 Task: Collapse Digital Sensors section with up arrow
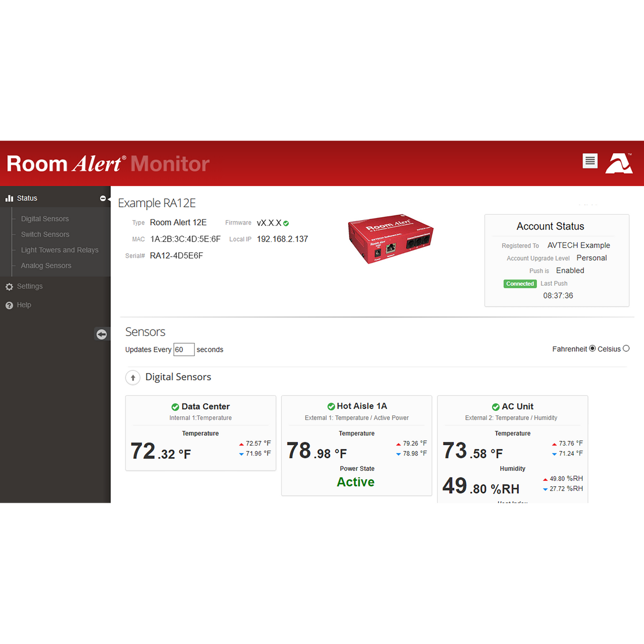click(x=133, y=377)
